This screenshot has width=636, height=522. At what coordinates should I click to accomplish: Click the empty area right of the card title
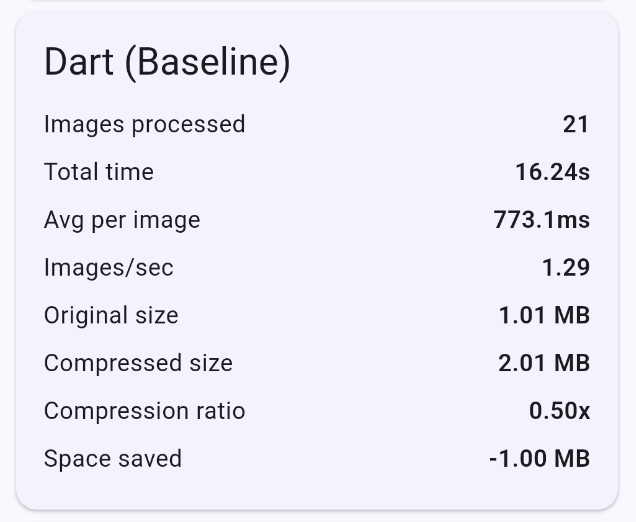[x=450, y=63]
